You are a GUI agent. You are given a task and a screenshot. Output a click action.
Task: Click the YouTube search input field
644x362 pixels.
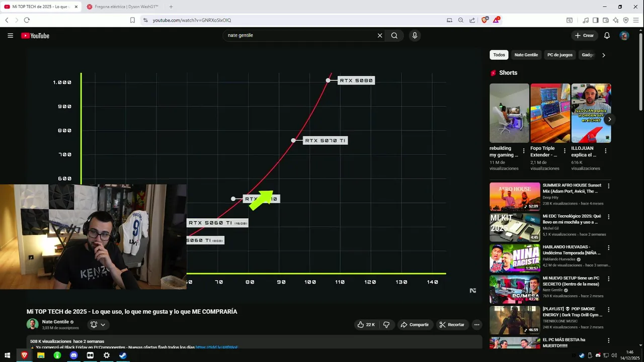click(300, 36)
